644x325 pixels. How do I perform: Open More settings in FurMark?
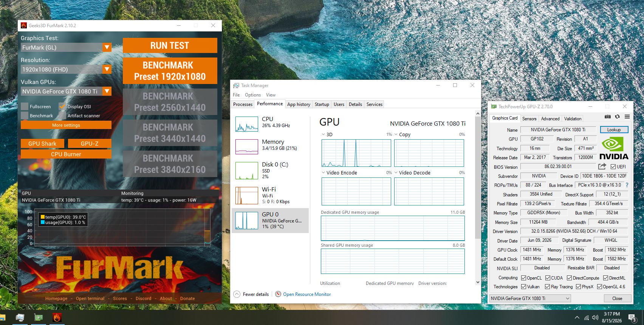(x=66, y=125)
